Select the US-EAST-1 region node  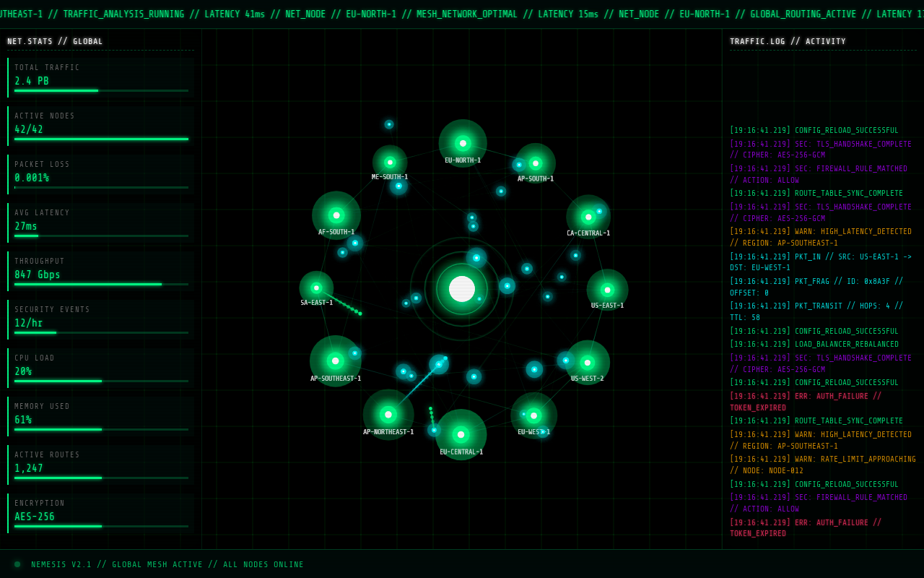[609, 289]
